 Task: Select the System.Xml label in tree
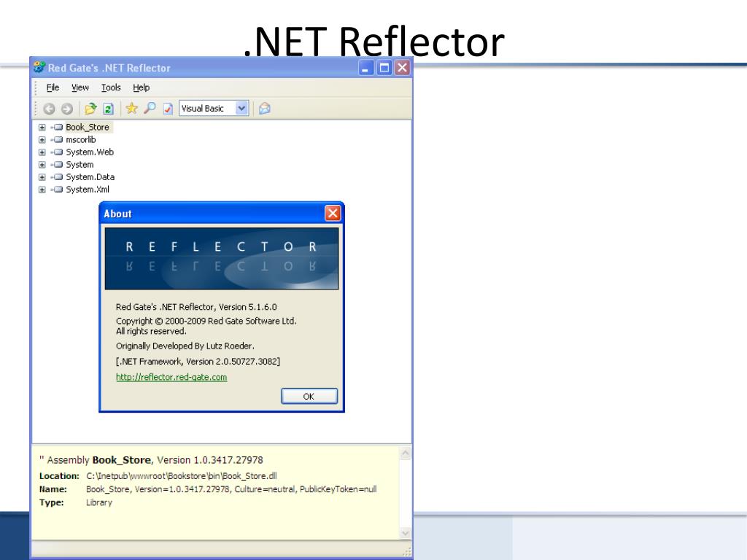click(88, 189)
